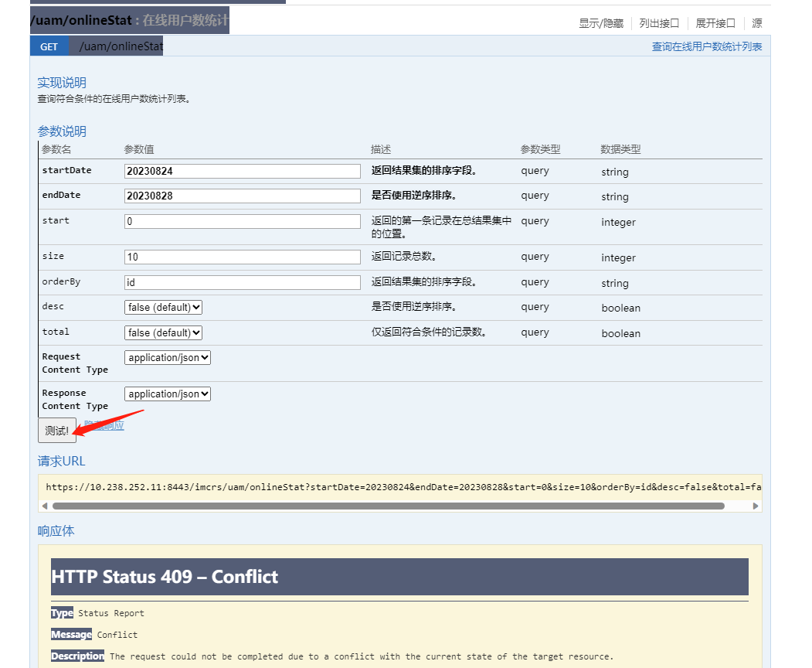Click the 响应体 heading
This screenshot has width=812, height=668.
pos(56,531)
